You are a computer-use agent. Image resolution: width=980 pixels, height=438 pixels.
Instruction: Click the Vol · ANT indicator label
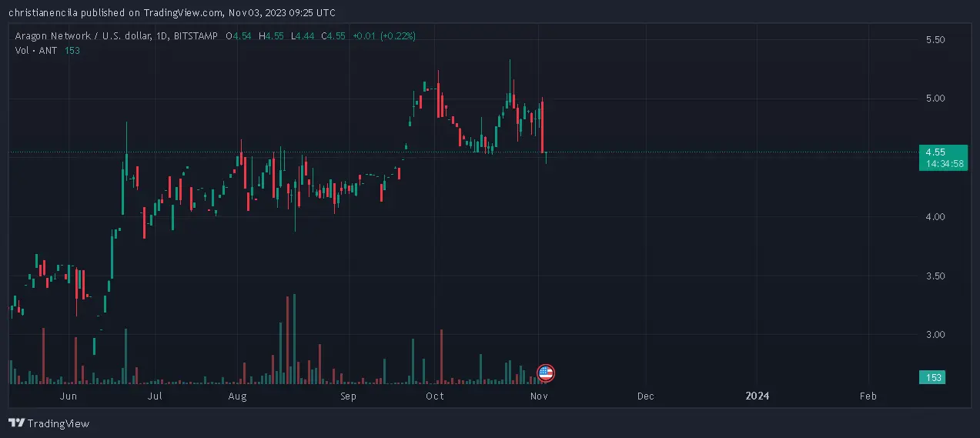(37, 50)
